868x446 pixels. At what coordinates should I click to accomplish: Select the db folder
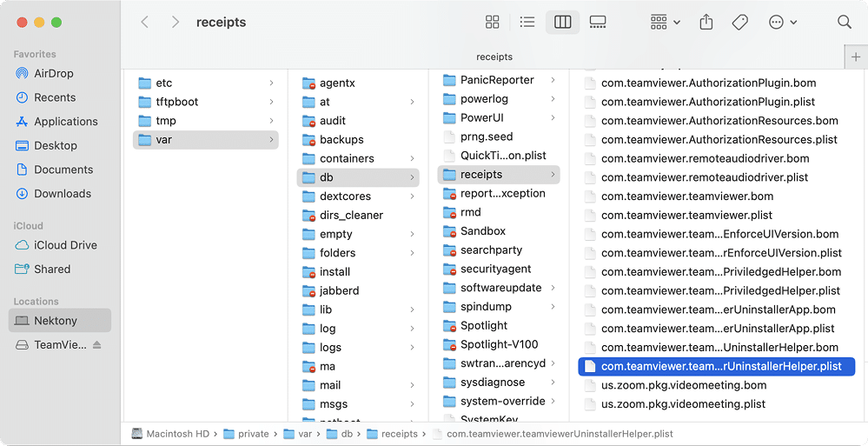coord(358,177)
